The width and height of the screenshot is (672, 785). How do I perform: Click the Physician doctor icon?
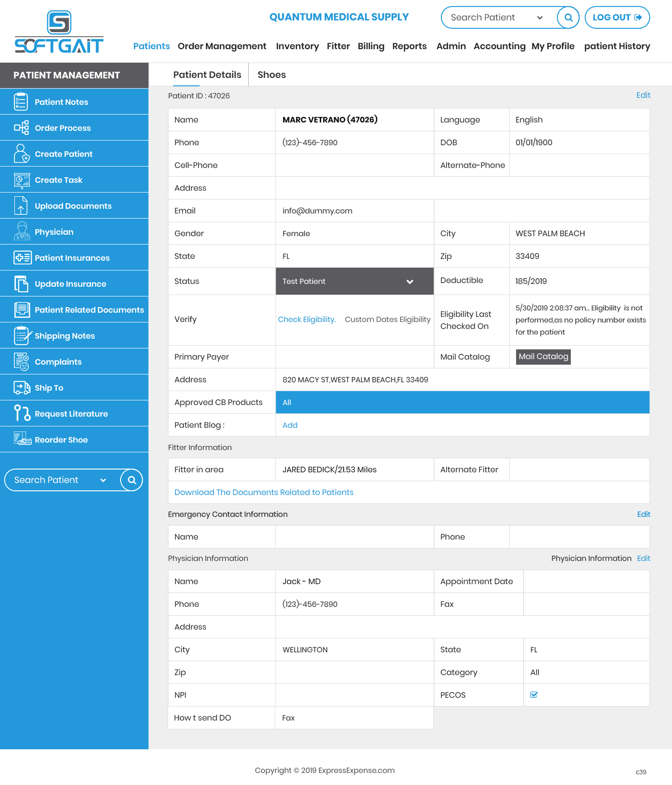[x=21, y=232]
